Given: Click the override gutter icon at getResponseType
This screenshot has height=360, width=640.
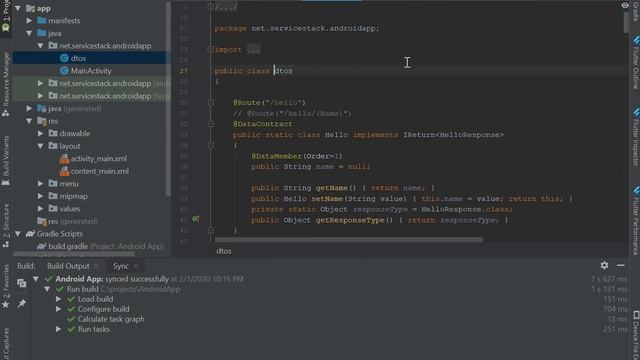Looking at the screenshot, I should click(196, 219).
